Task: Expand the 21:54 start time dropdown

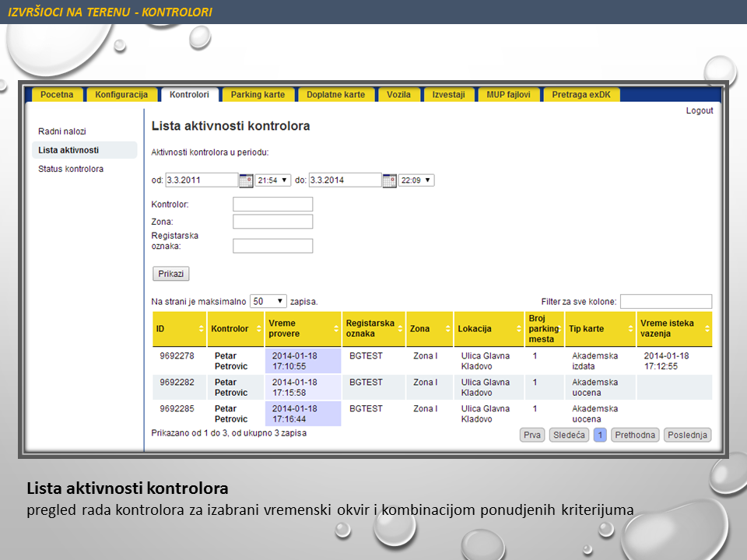Action: 273,180
